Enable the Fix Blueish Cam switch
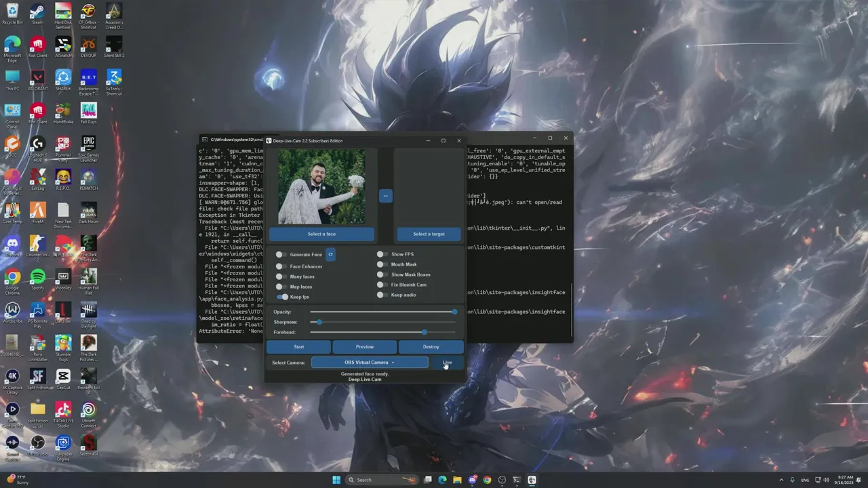Image resolution: width=868 pixels, height=488 pixels. click(x=382, y=285)
